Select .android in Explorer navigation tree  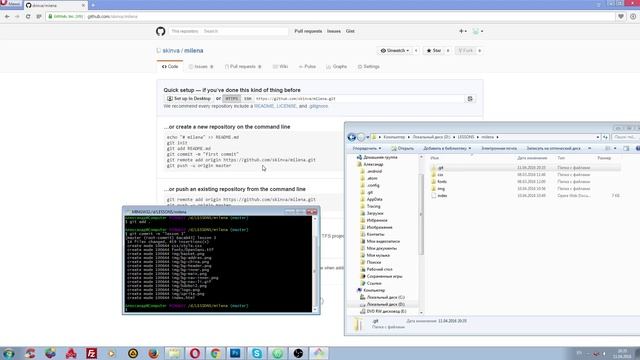pos(374,171)
